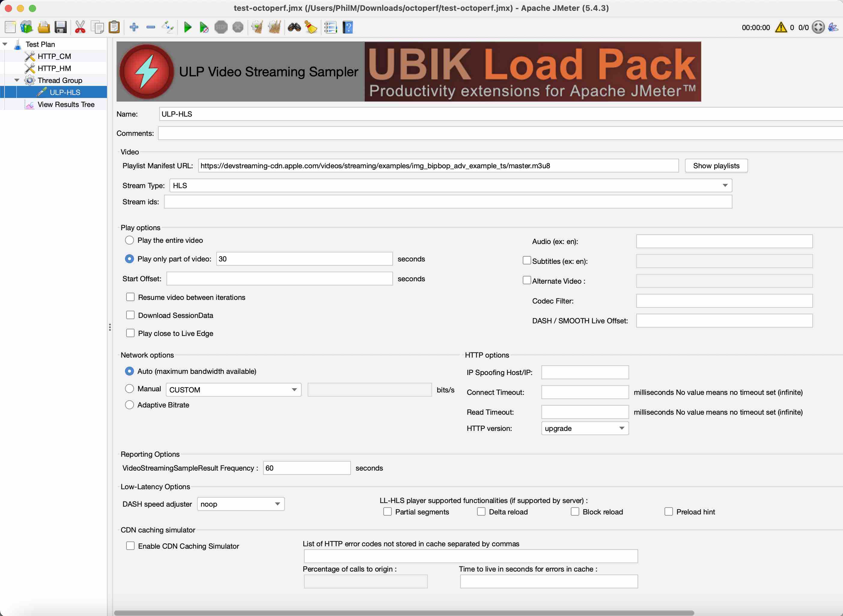Click Start no pauses icon
Image resolution: width=843 pixels, height=616 pixels.
tap(204, 27)
